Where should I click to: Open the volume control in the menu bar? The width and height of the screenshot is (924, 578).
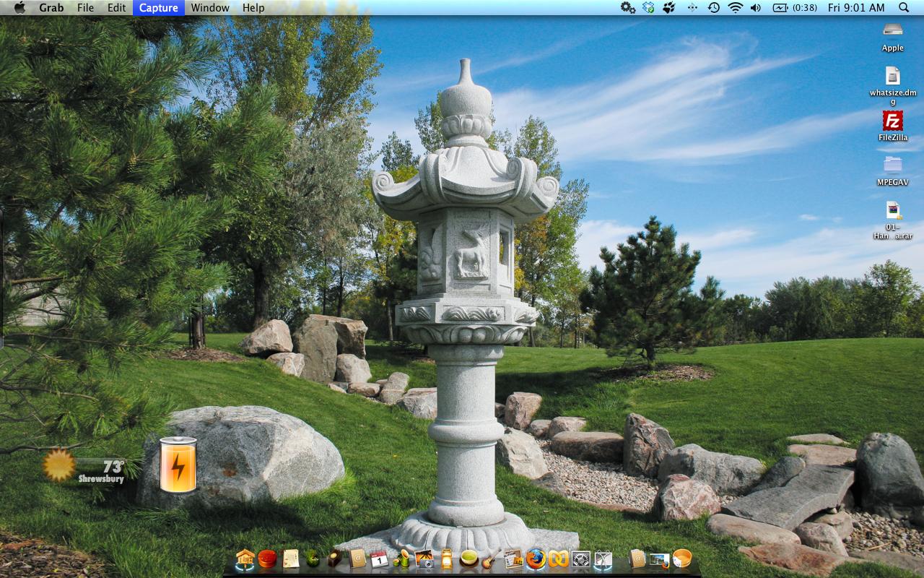pos(756,7)
